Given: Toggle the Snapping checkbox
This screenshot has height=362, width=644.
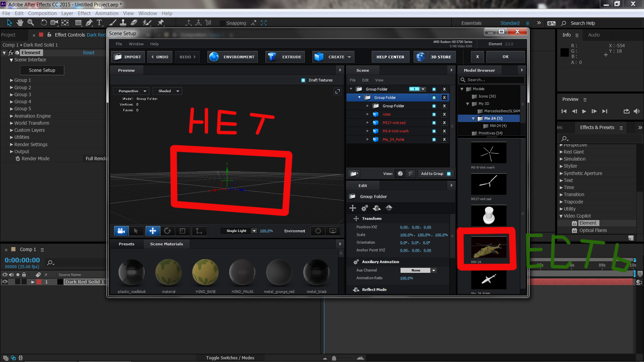Looking at the screenshot, I should pyautogui.click(x=222, y=23).
